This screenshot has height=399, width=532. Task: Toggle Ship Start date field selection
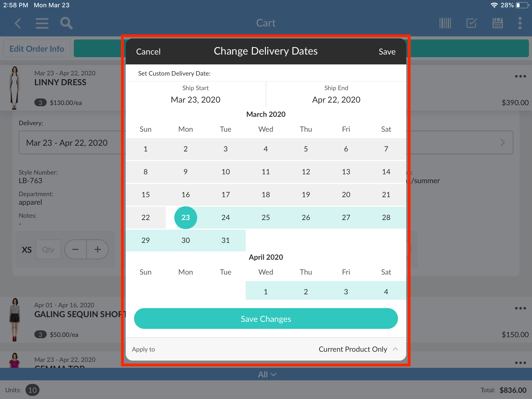tap(196, 94)
